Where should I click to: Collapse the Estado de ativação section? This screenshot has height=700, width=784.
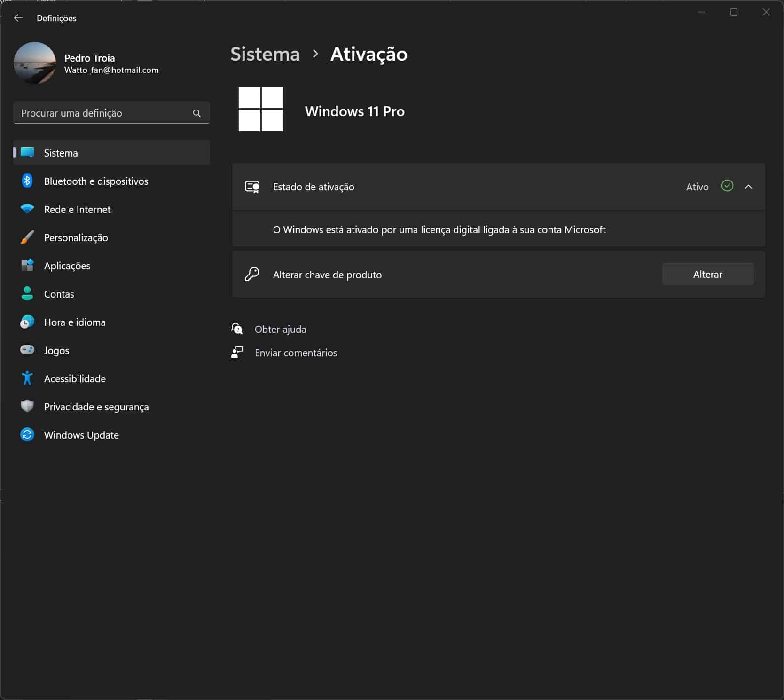click(748, 187)
